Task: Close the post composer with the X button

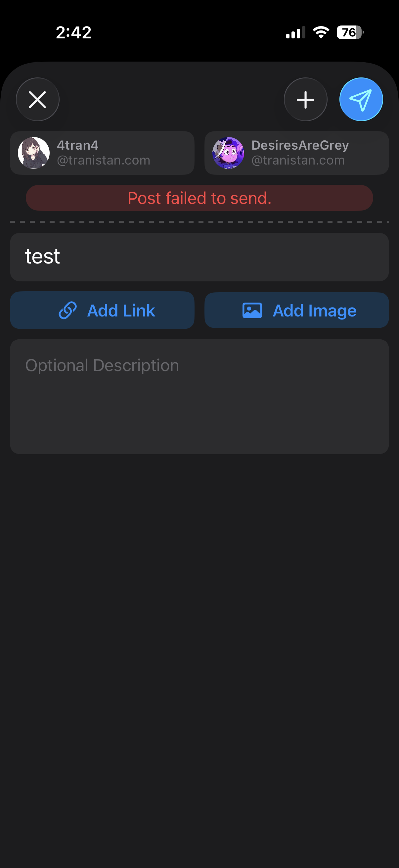Action: click(37, 100)
